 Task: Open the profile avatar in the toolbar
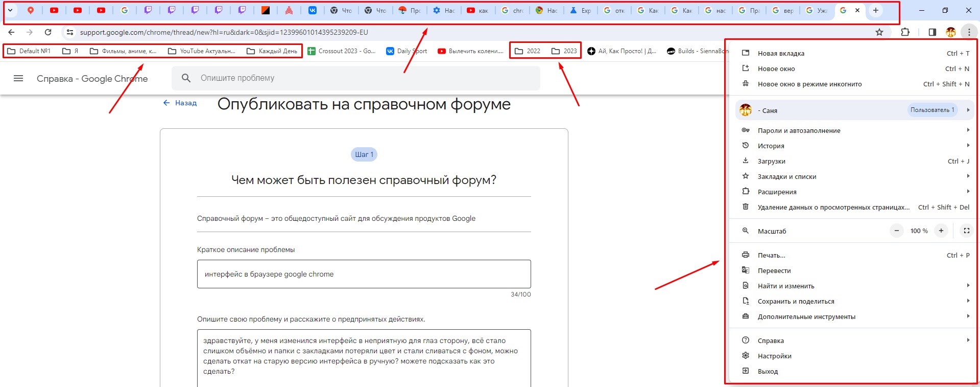click(950, 32)
